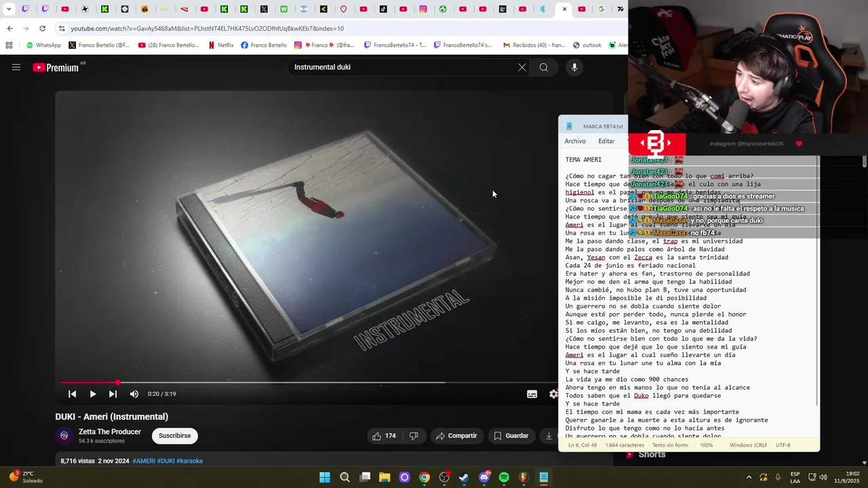This screenshot has height=488, width=868.
Task: Click the 'TEMA AMERI' line in Notepad
Action: click(x=583, y=160)
